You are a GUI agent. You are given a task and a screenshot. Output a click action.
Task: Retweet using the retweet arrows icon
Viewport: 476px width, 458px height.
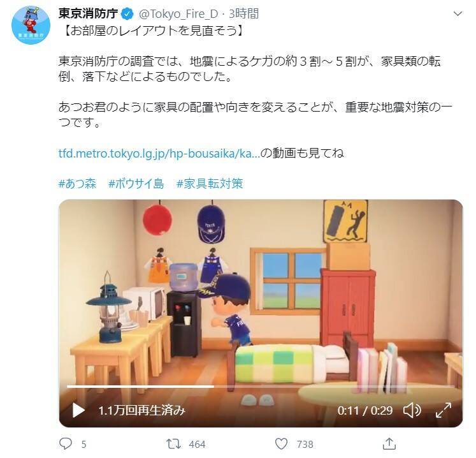pos(174,444)
